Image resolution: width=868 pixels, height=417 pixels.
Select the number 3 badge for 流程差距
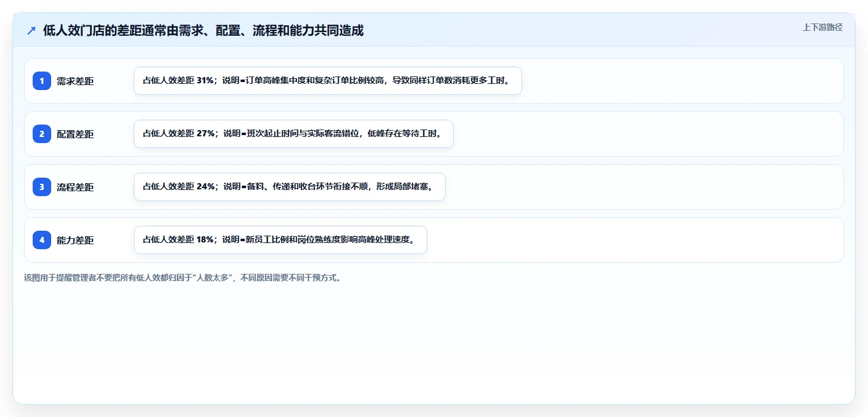point(42,187)
